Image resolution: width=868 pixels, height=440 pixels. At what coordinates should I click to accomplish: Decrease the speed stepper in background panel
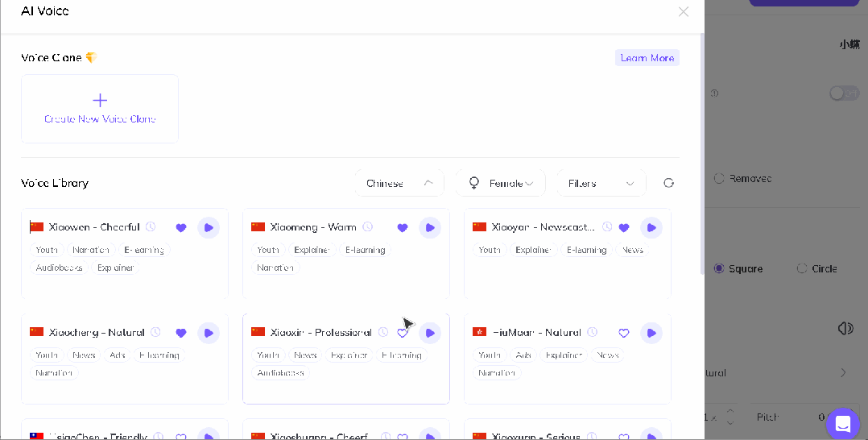(x=730, y=423)
